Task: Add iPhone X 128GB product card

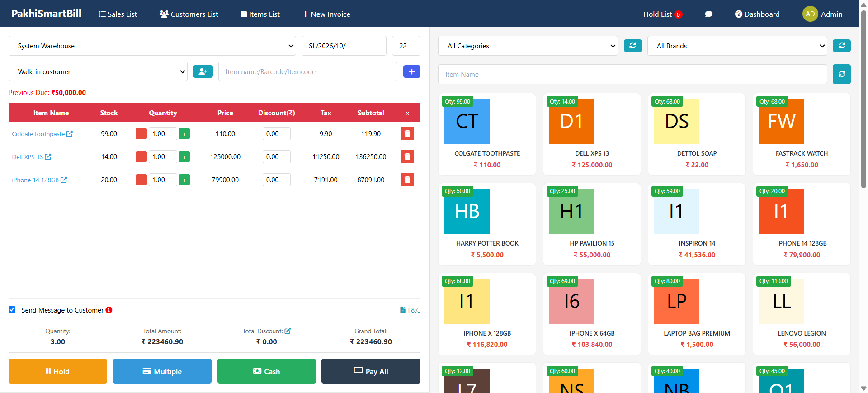Action: click(x=487, y=314)
